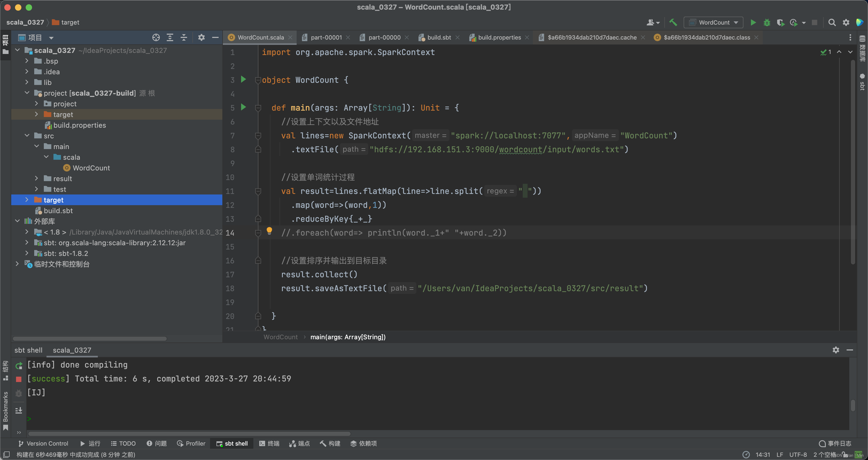868x460 pixels.
Task: Select build.sbt in the project tree
Action: [x=54, y=210]
